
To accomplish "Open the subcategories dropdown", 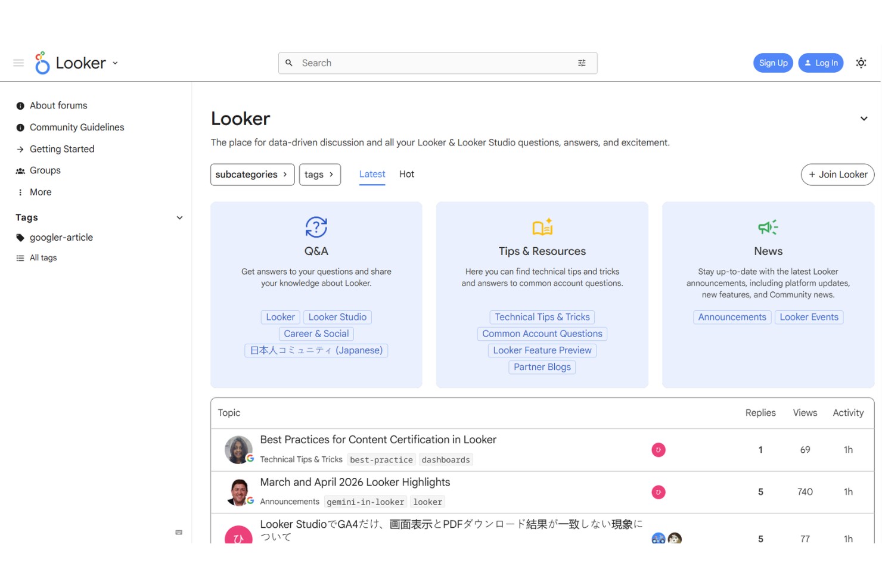I will coord(252,175).
